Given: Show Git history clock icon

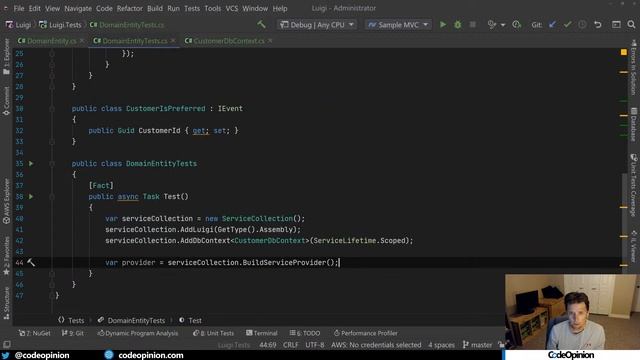Looking at the screenshot, I should [582, 24].
